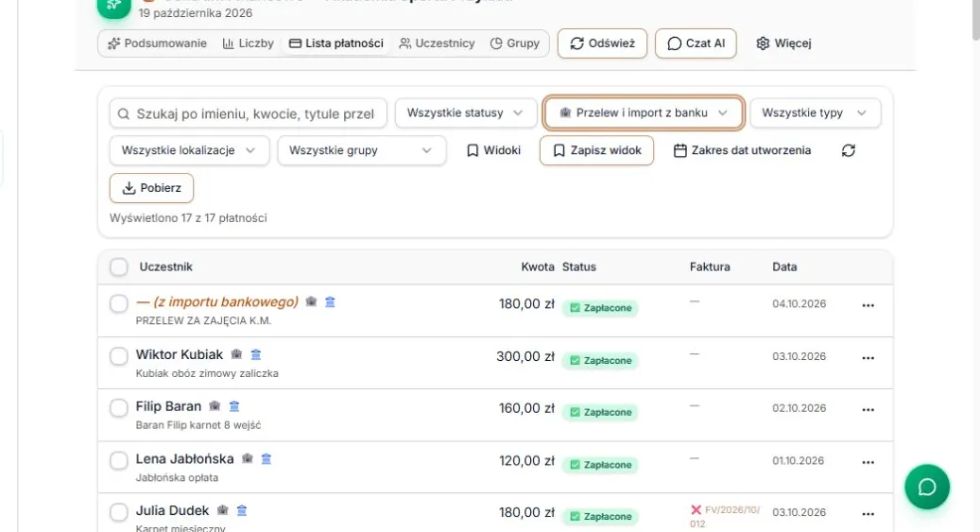Image resolution: width=980 pixels, height=532 pixels.
Task: Open the Uczestnicy tab
Action: [437, 43]
